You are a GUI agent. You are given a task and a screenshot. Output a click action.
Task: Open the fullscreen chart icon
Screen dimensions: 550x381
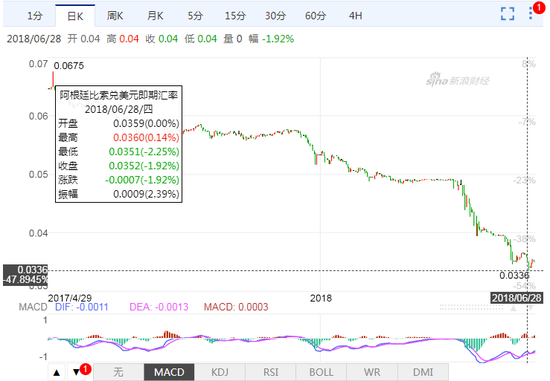pyautogui.click(x=508, y=14)
